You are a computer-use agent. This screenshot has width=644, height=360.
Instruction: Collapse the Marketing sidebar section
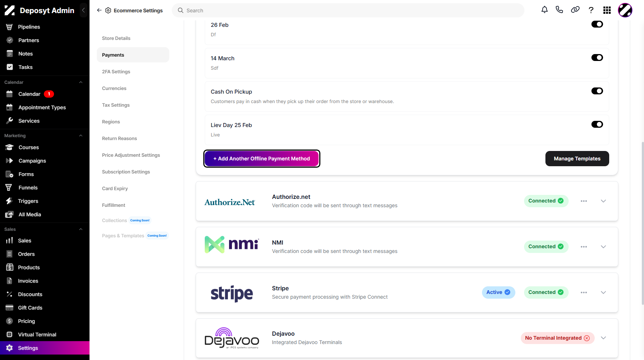[x=81, y=136]
